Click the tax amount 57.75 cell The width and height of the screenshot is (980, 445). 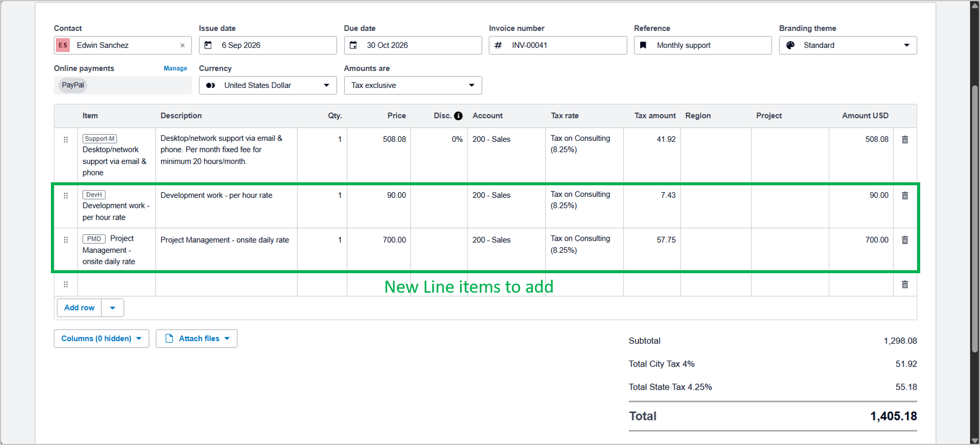point(652,250)
